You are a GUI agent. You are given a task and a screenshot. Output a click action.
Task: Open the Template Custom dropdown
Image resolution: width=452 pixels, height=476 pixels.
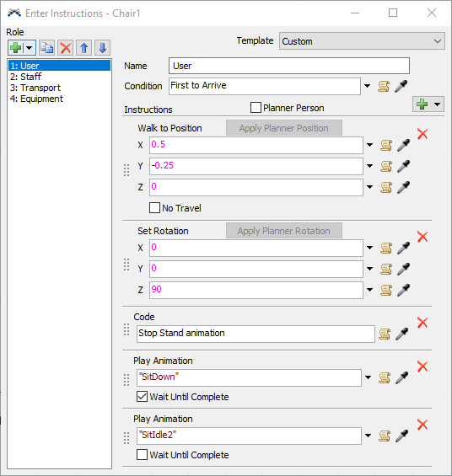(x=362, y=41)
